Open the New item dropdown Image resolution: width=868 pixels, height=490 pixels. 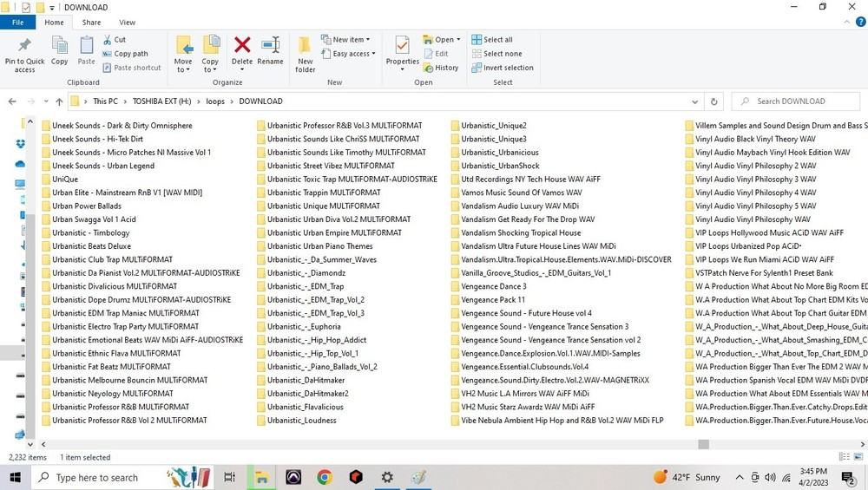pos(345,40)
